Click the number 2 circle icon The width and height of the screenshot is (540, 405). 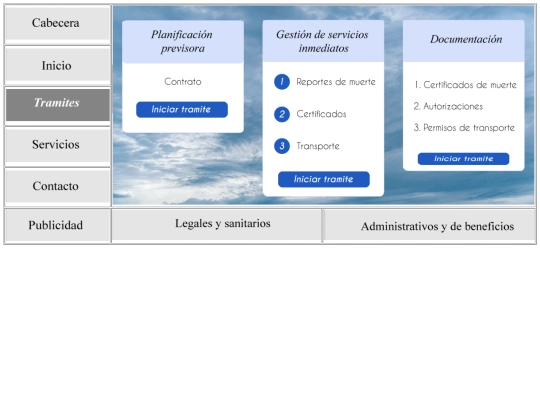[x=282, y=114]
